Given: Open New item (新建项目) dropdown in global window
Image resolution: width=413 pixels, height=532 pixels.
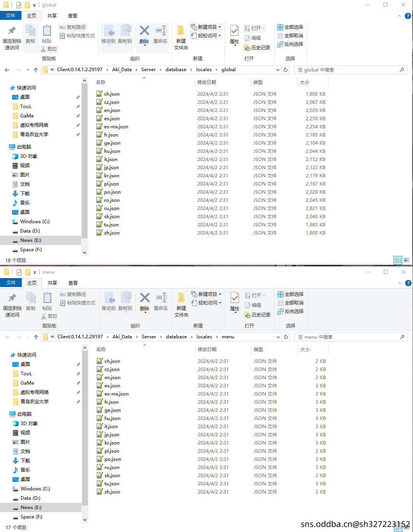Looking at the screenshot, I should click(206, 27).
